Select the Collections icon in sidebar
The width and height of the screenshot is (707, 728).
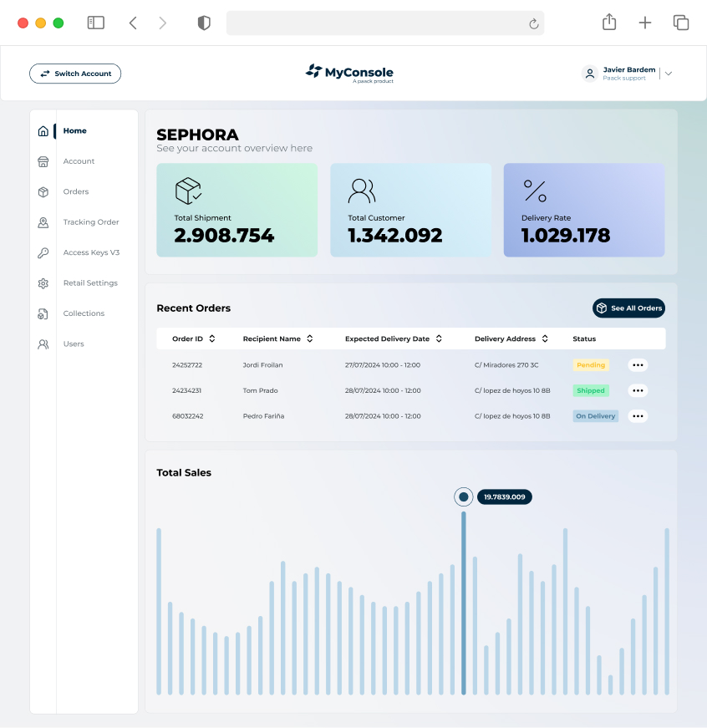pyautogui.click(x=43, y=313)
